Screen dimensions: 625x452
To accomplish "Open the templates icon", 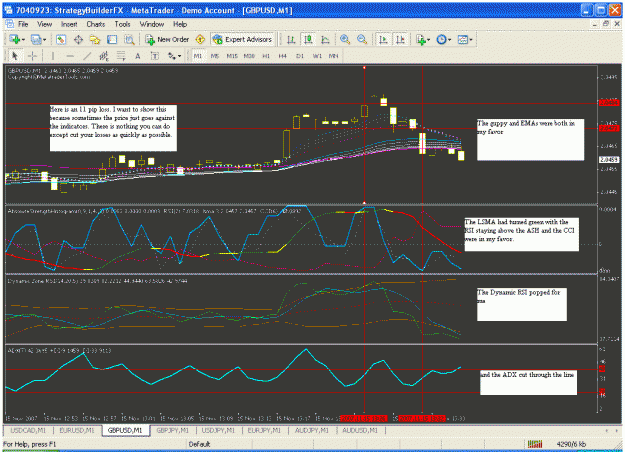I will click(462, 39).
